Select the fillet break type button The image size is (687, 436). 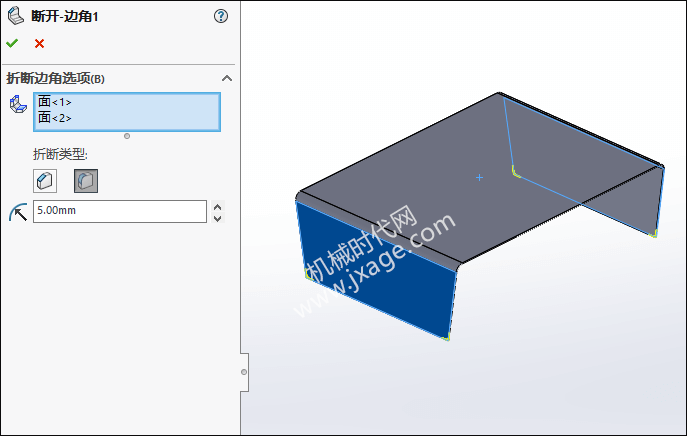click(x=86, y=181)
